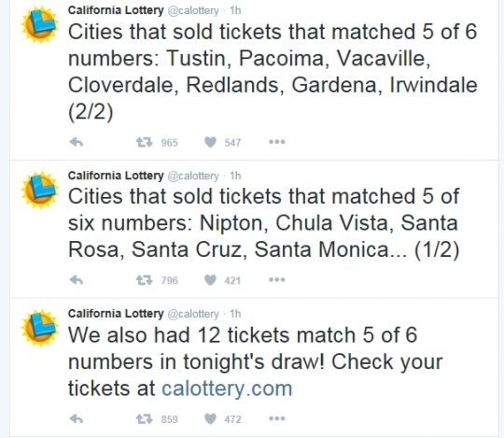Open California Lottery profile name in top tweet
504x438 pixels.
coord(116,10)
